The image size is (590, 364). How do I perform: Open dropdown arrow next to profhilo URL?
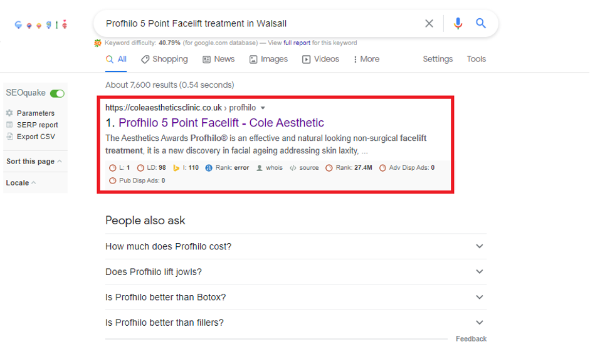[263, 108]
